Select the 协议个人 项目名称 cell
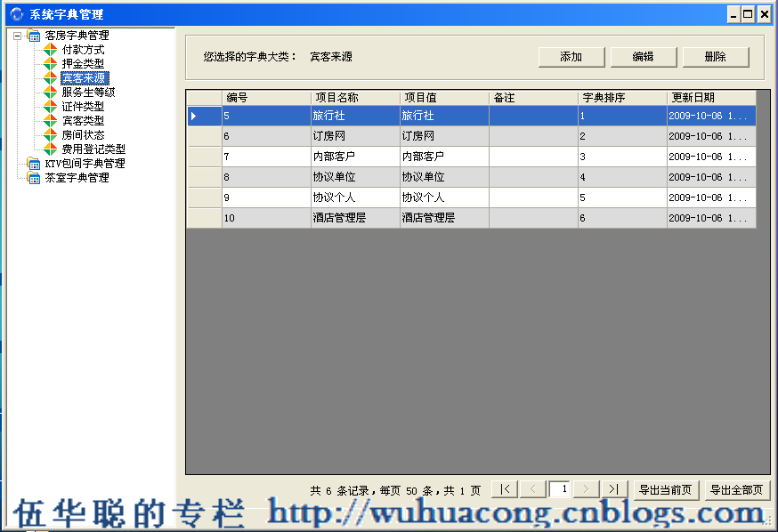This screenshot has height=532, width=778. point(356,197)
